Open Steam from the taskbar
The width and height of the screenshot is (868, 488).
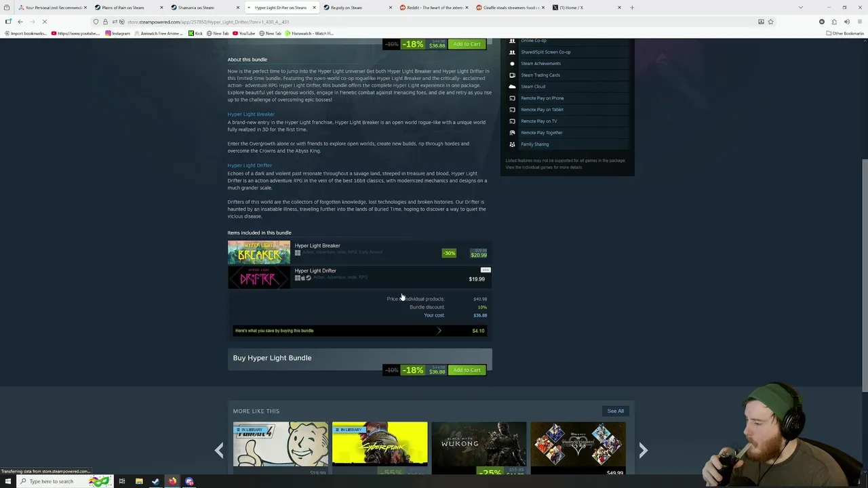tap(156, 481)
